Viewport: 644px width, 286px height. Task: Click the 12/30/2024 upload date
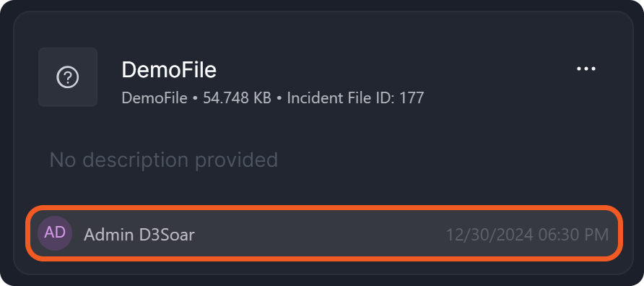click(490, 235)
